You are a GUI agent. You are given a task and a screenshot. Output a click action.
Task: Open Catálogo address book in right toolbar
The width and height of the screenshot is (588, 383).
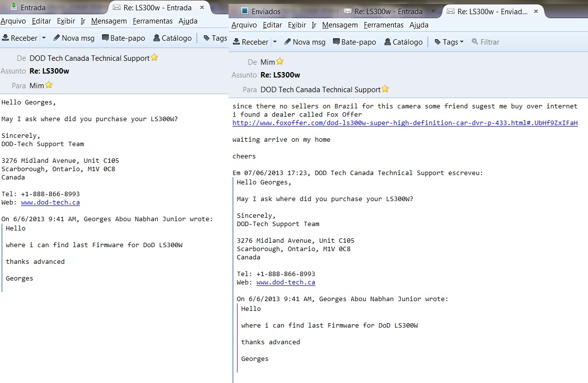(x=404, y=42)
